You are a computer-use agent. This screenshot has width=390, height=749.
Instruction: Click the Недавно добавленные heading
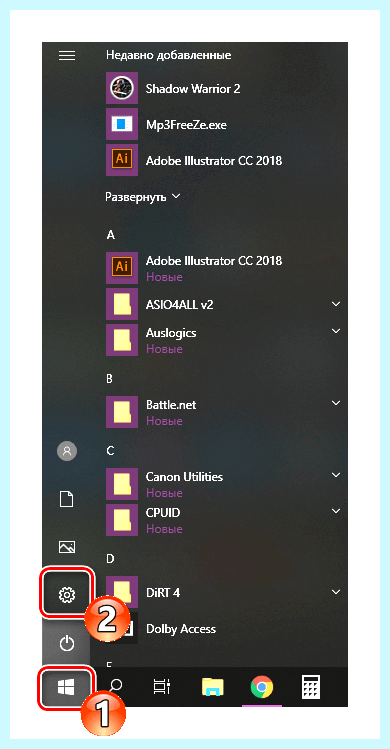tap(169, 55)
